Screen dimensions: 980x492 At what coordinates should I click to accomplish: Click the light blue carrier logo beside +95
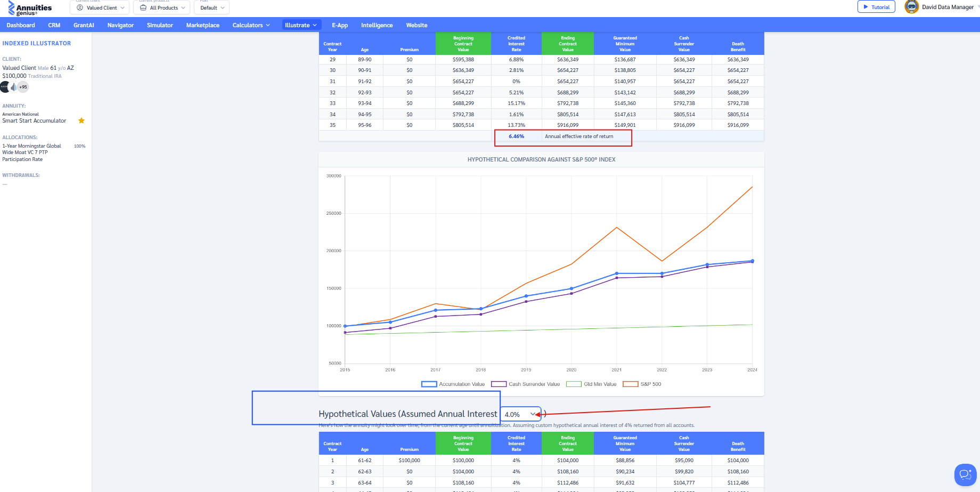tap(14, 87)
